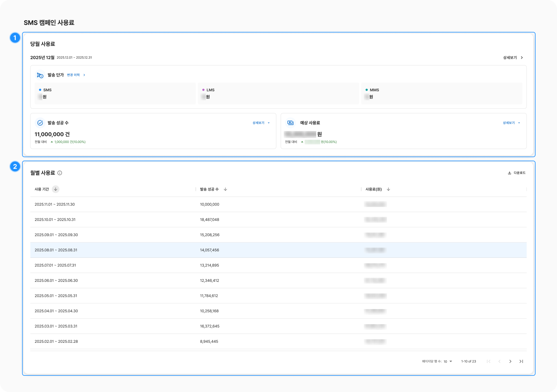Select the 2025.11.01 ~ 2025.11.30 row
Image resolution: width=557 pixels, height=392 pixels.
[55, 204]
